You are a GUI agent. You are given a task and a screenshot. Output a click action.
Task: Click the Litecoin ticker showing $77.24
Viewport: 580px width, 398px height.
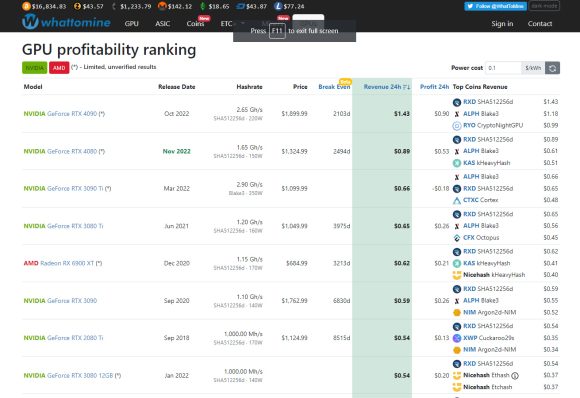(x=289, y=6)
